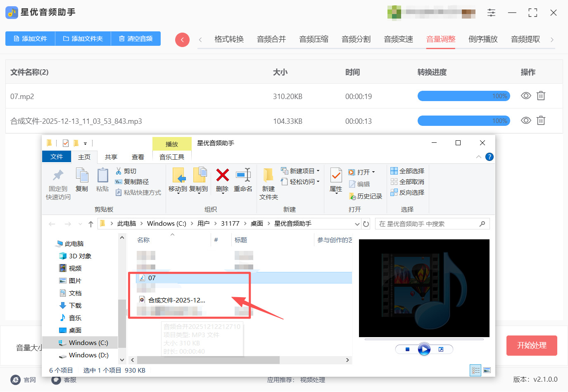Switch Explorer to details view toggle

pyautogui.click(x=475, y=370)
